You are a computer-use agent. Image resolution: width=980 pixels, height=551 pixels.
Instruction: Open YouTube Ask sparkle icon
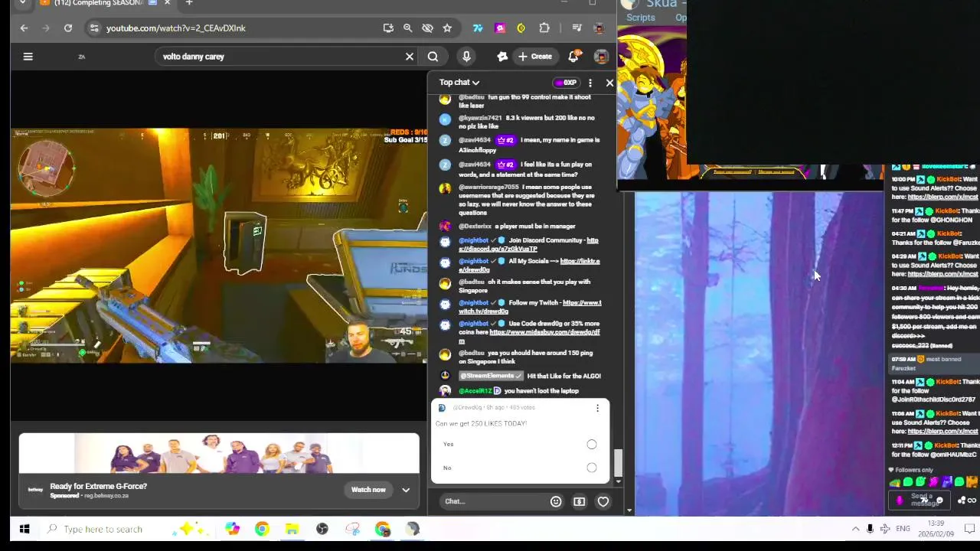tap(502, 57)
